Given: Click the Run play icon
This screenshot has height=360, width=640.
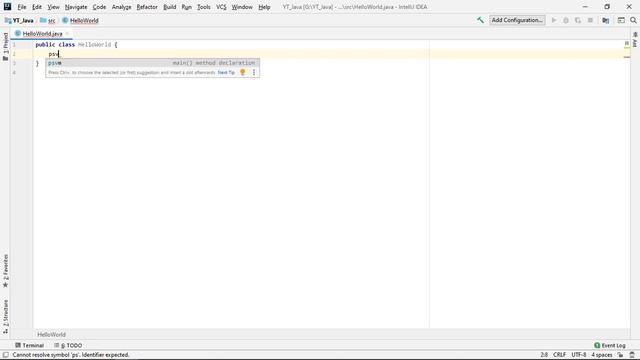Looking at the screenshot, I should pyautogui.click(x=554, y=20).
